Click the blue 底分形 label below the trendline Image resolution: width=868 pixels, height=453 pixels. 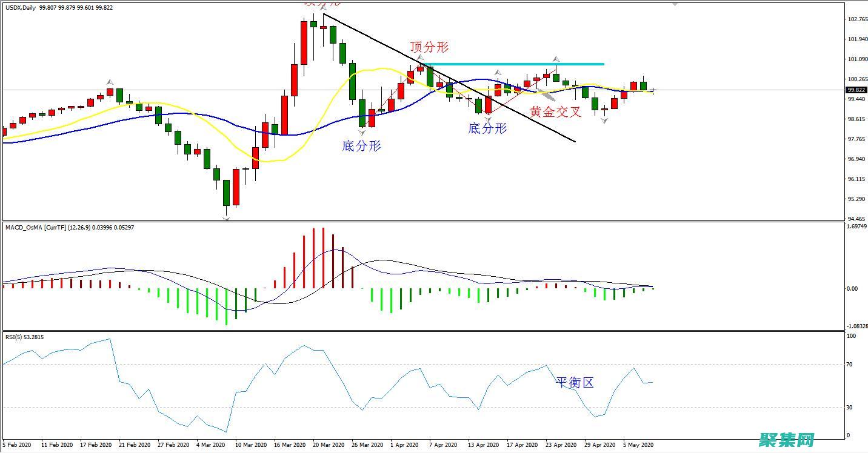[x=487, y=128]
